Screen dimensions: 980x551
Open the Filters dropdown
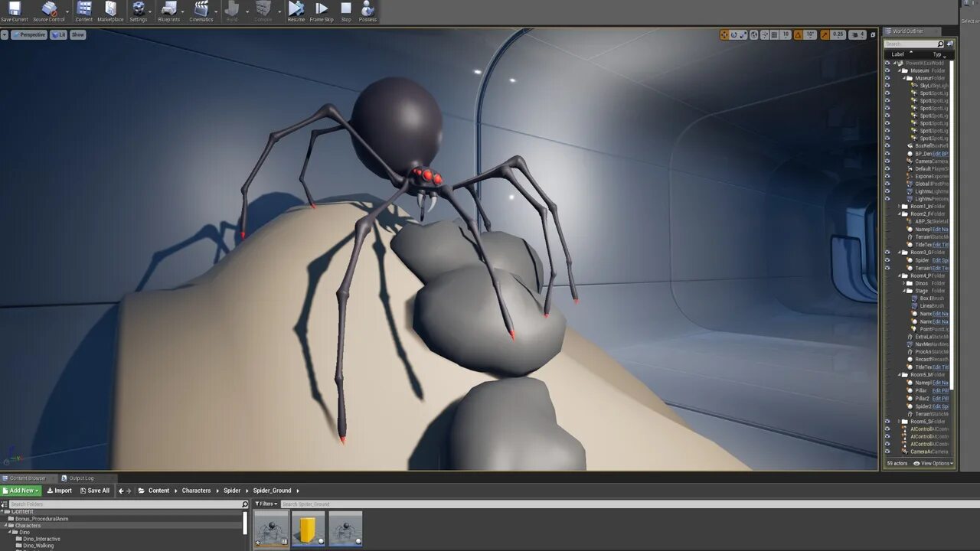[x=266, y=504]
